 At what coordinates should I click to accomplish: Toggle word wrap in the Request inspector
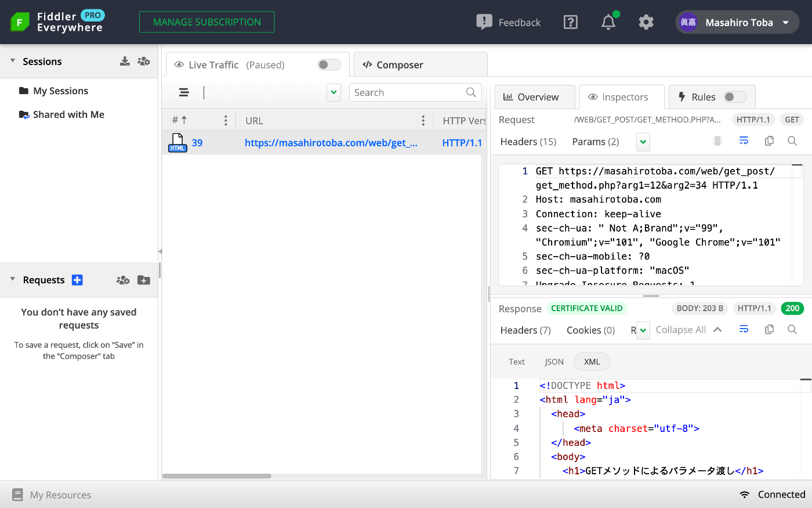[x=744, y=140]
